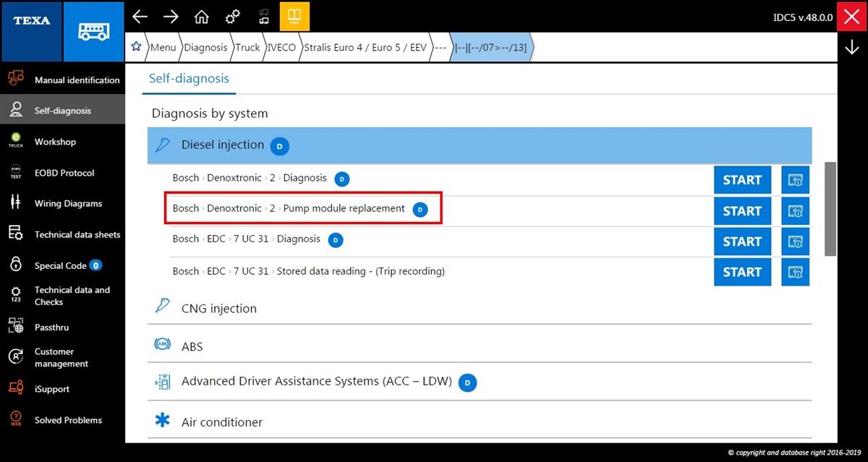Viewport: 868px width, 462px height.
Task: Select the Bosch EDC 7 UC 31 Diagnosis text
Action: 246,239
